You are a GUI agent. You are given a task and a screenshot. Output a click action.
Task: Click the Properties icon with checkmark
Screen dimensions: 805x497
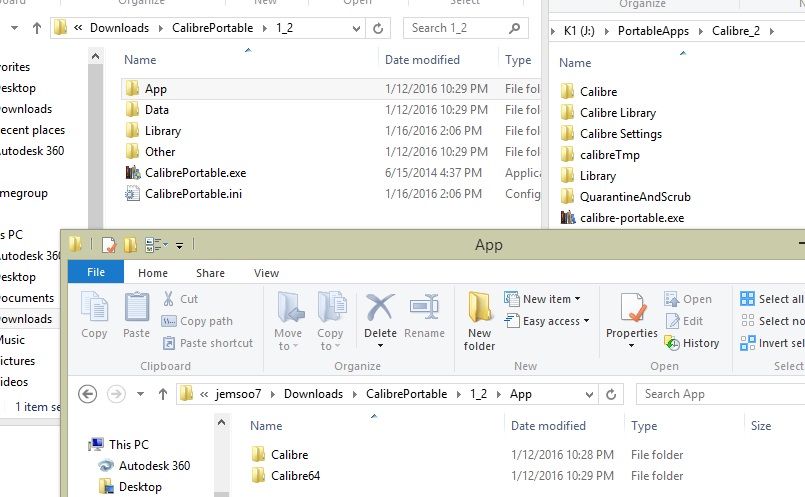pos(632,308)
